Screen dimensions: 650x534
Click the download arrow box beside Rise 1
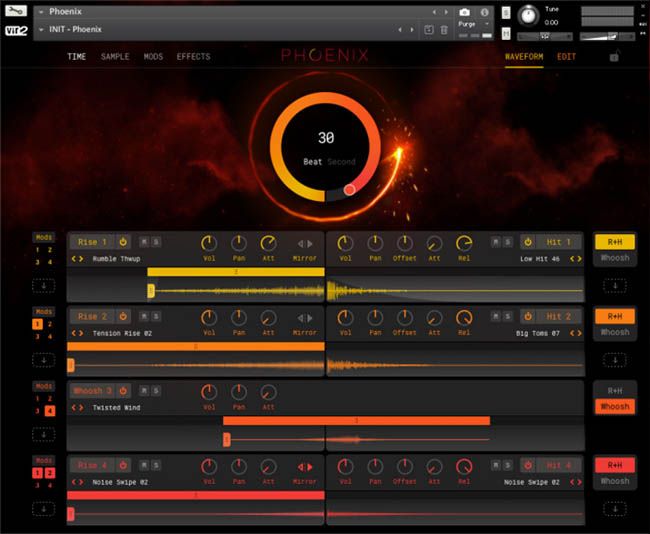click(x=44, y=286)
